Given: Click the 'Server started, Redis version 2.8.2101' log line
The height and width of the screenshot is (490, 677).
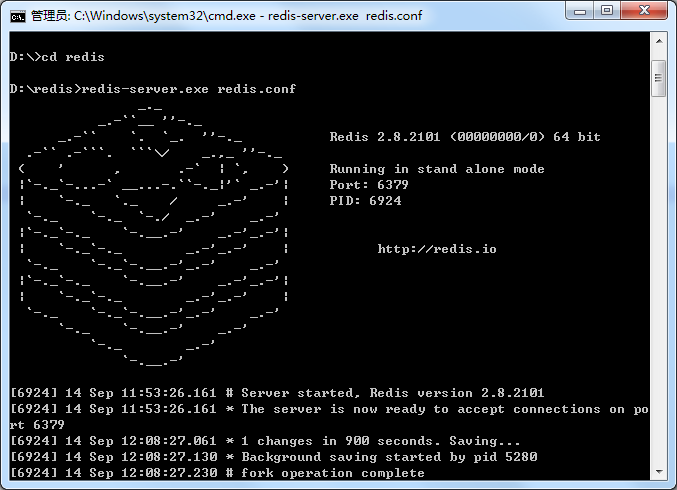Looking at the screenshot, I should coord(277,393).
